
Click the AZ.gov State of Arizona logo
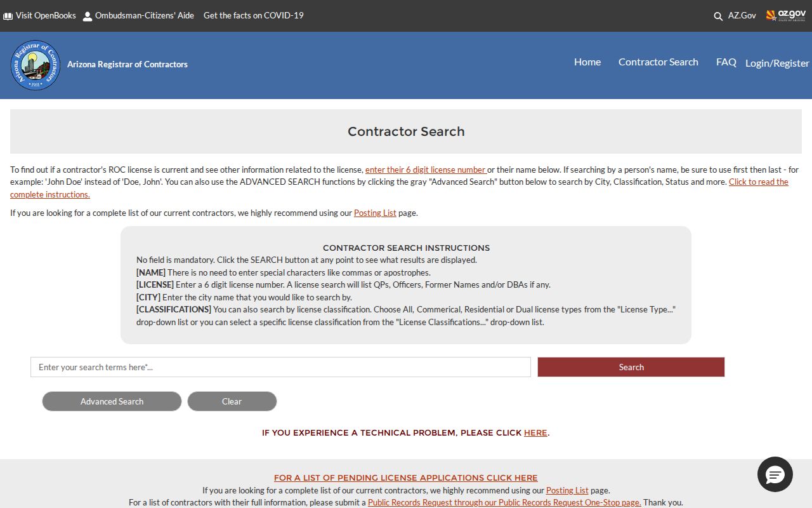point(786,15)
